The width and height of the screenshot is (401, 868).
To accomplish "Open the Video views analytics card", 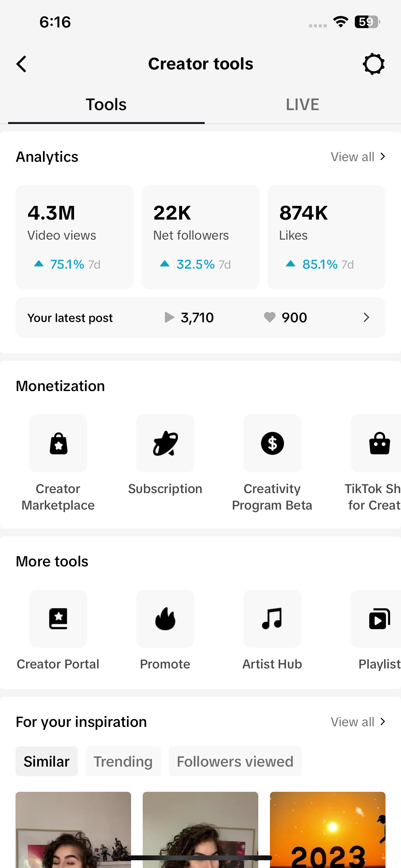I will pyautogui.click(x=75, y=237).
